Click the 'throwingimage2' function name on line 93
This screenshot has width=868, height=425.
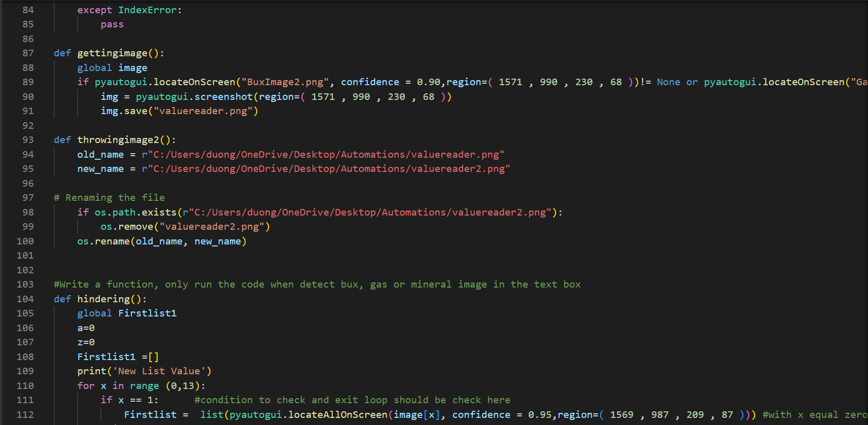coord(118,140)
